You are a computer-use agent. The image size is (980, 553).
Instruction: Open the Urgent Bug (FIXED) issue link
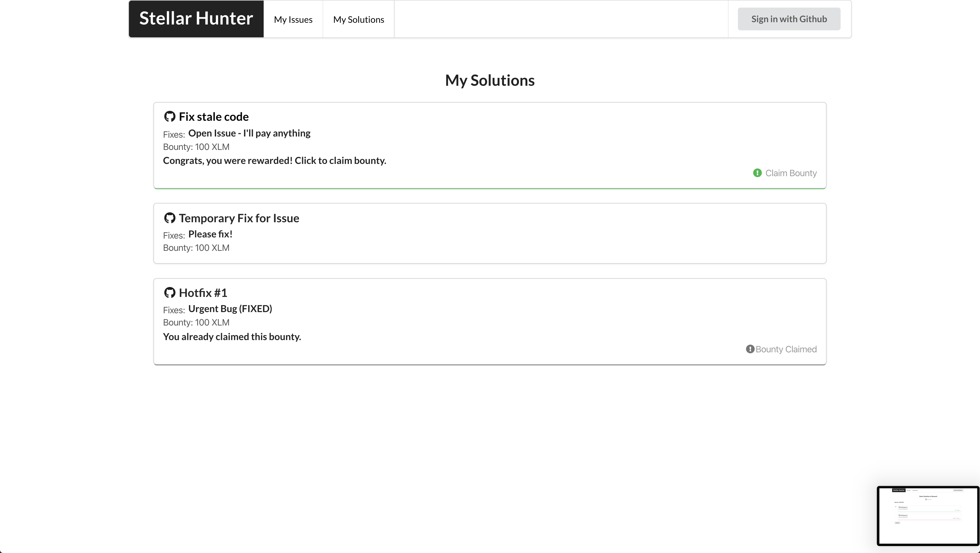point(230,309)
